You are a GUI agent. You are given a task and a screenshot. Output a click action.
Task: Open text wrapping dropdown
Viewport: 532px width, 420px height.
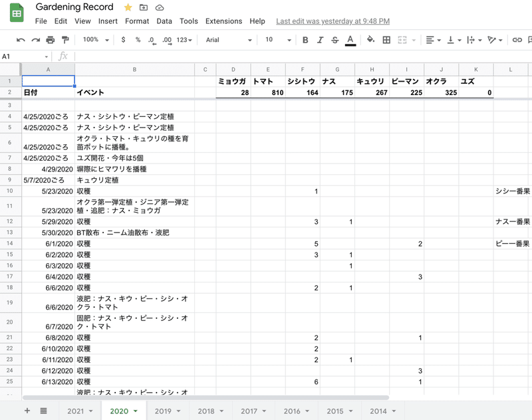(474, 40)
